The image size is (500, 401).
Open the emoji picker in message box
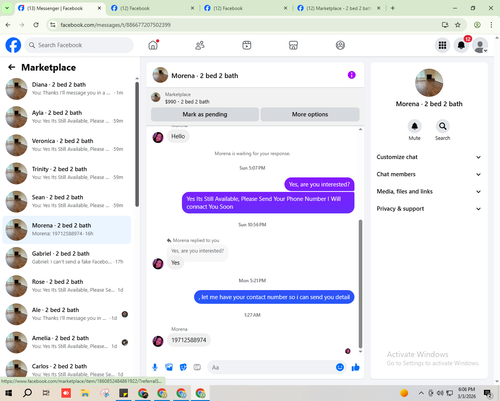[x=340, y=367]
